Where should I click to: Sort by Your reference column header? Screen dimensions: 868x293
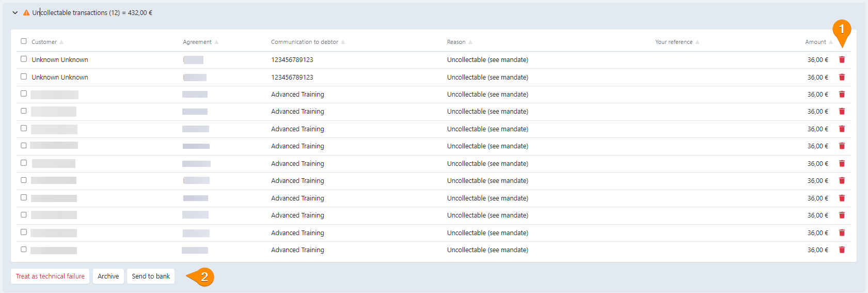point(674,42)
